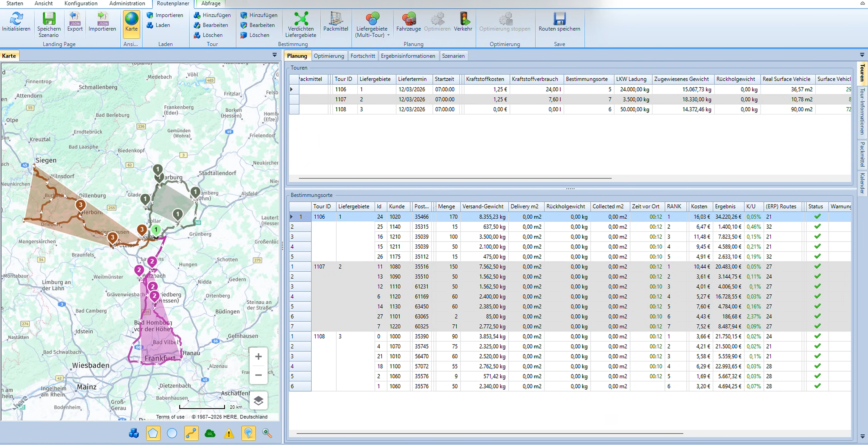Open the Kalender vertical side tab

862,183
